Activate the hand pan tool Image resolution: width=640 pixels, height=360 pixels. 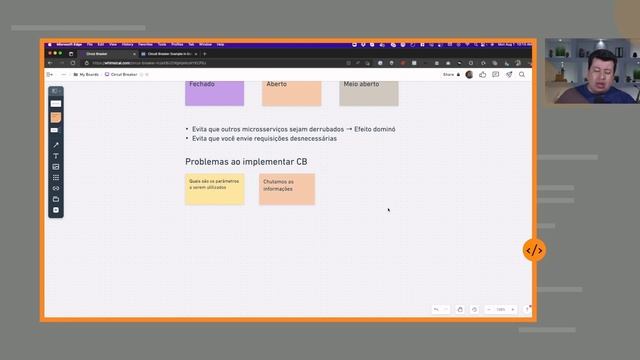(x=460, y=309)
